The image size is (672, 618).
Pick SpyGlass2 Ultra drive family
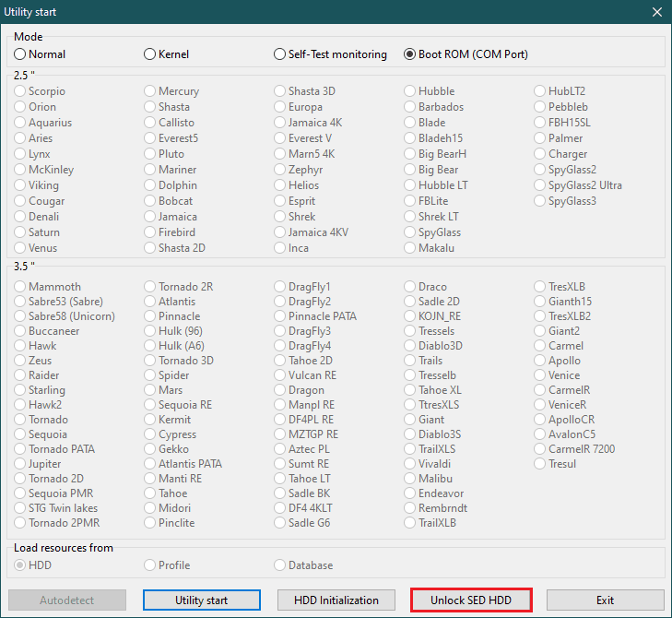tap(541, 185)
